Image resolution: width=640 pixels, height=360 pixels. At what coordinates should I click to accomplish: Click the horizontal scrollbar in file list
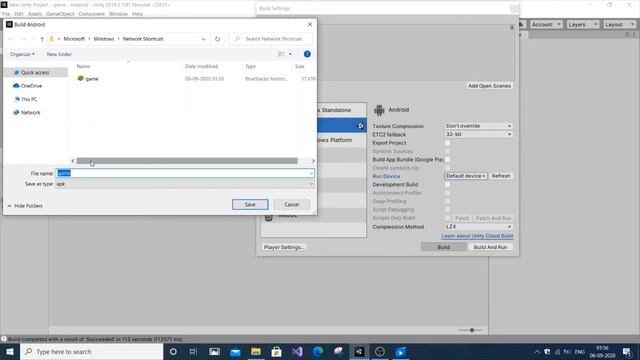[x=187, y=161]
